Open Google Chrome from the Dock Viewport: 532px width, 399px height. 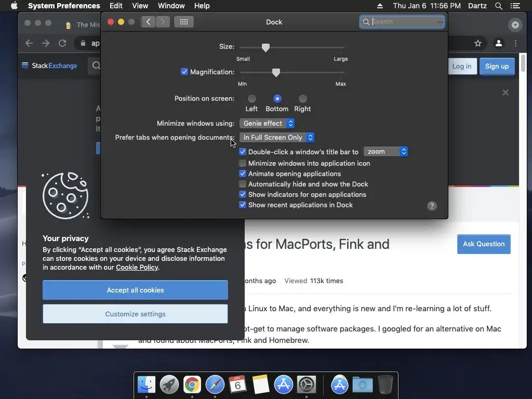[x=192, y=385]
